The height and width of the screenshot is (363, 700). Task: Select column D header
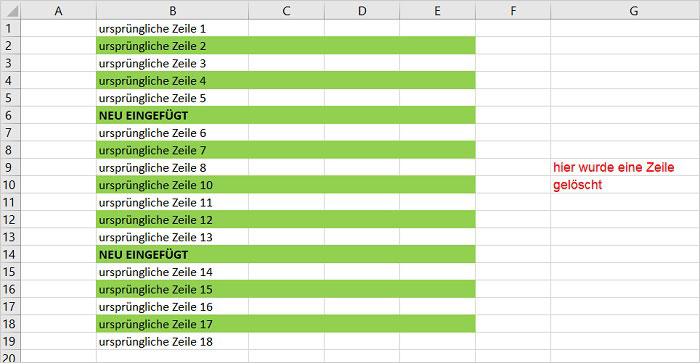click(362, 10)
